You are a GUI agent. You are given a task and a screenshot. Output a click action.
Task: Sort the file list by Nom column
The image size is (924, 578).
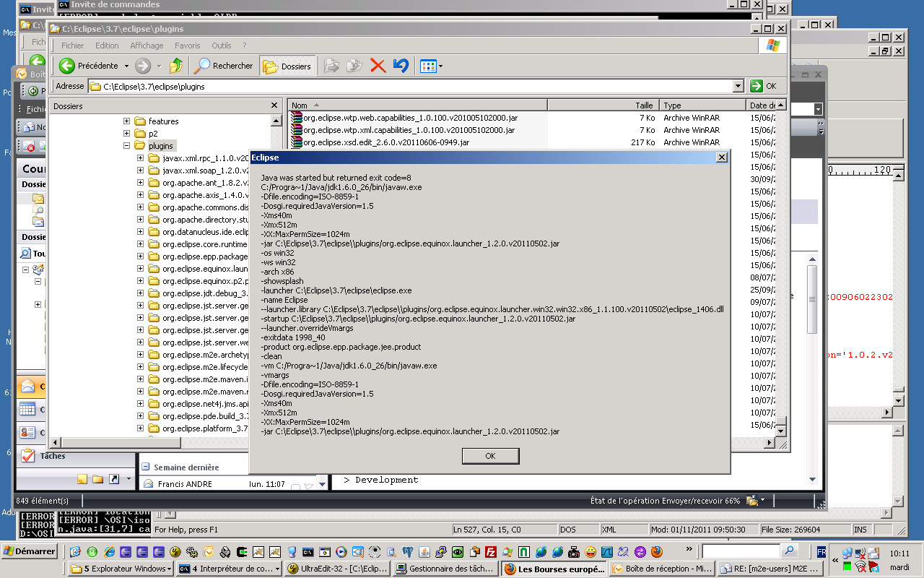pos(418,105)
